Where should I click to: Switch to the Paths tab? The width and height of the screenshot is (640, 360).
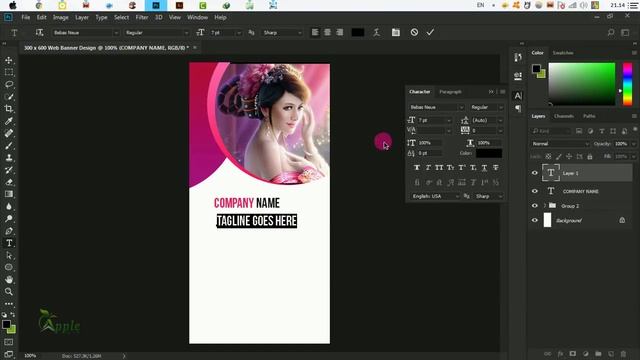click(x=589, y=116)
